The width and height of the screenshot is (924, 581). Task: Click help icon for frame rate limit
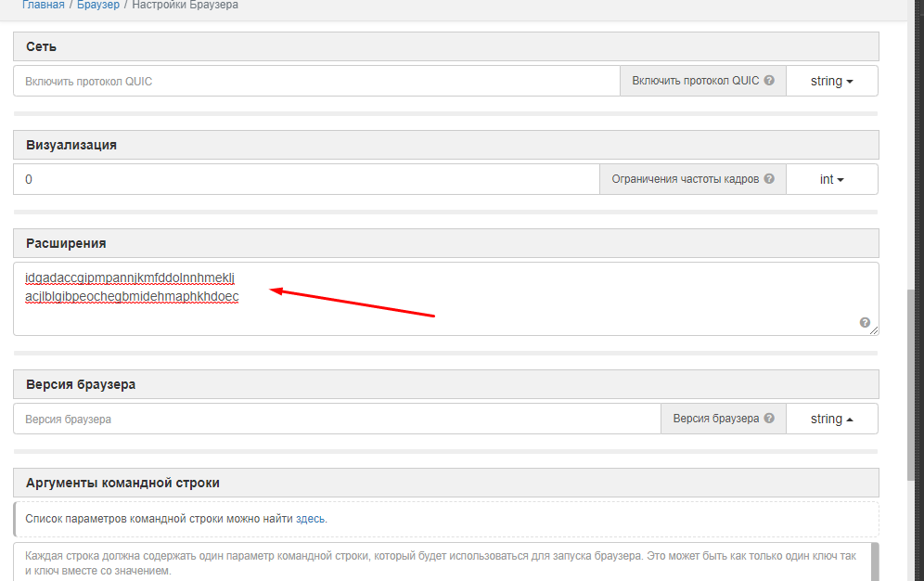769,179
